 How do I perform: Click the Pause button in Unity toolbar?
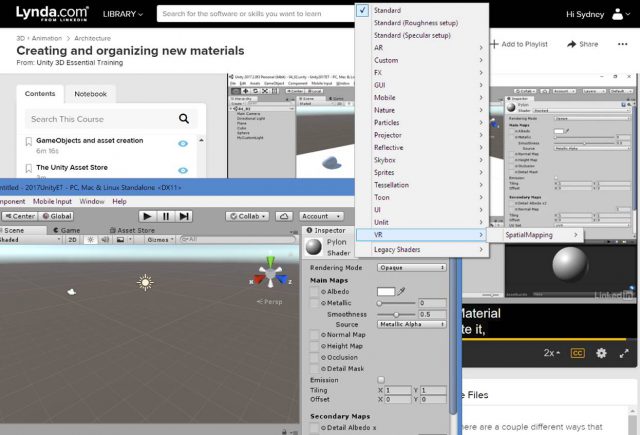[166, 216]
